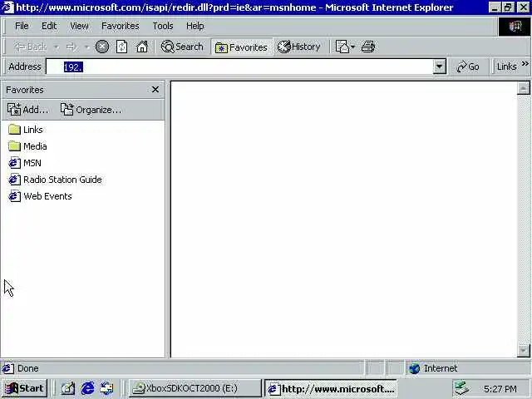
Task: Open the Forward history dropdown arrow
Action: pyautogui.click(x=86, y=47)
